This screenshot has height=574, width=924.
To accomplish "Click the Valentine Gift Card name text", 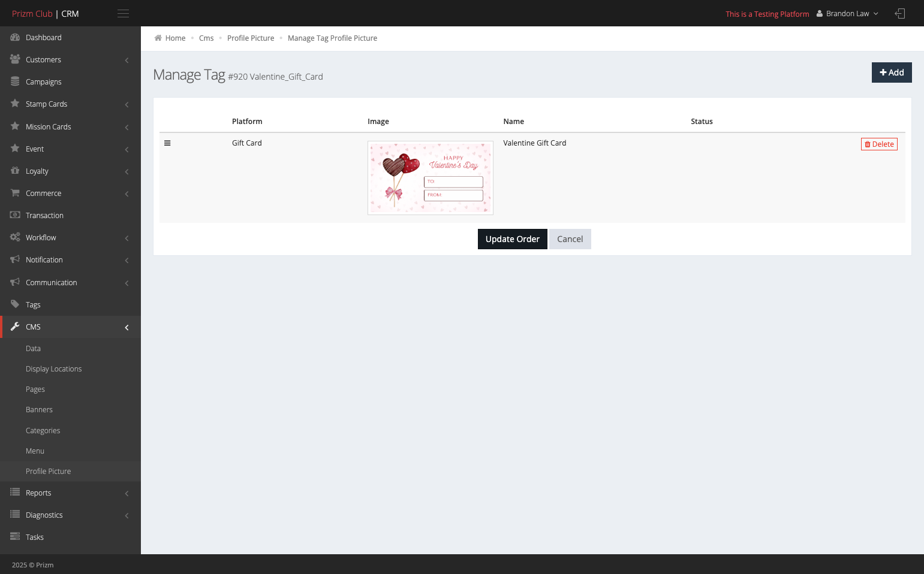I will (535, 143).
